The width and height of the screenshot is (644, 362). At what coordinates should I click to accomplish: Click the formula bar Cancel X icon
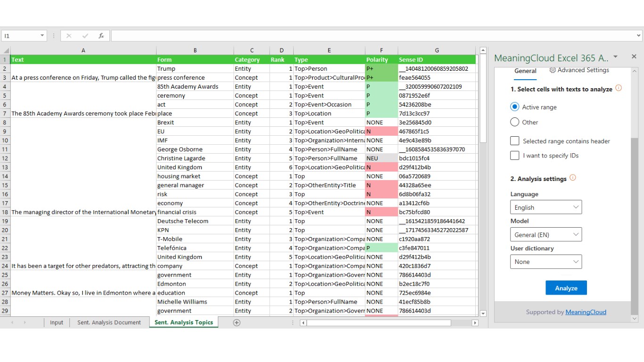(x=69, y=36)
